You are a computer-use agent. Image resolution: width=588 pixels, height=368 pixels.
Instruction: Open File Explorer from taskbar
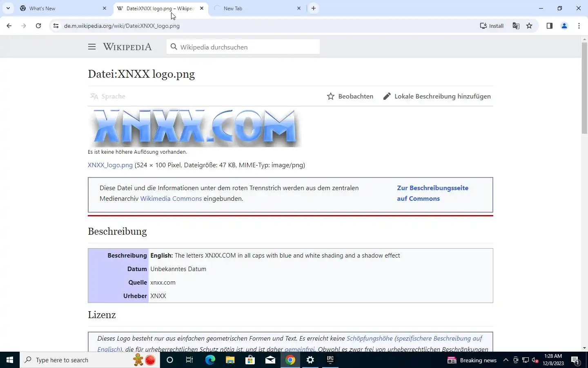click(x=230, y=360)
